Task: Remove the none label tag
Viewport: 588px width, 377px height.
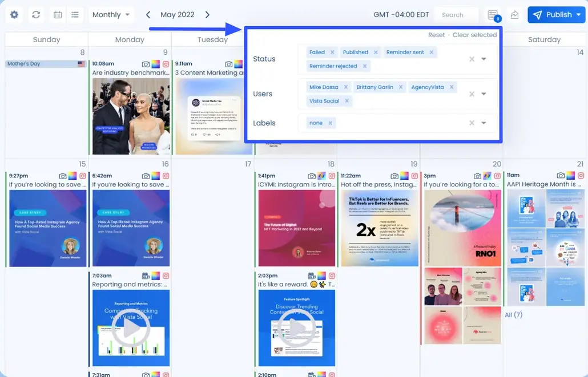Action: coord(330,123)
